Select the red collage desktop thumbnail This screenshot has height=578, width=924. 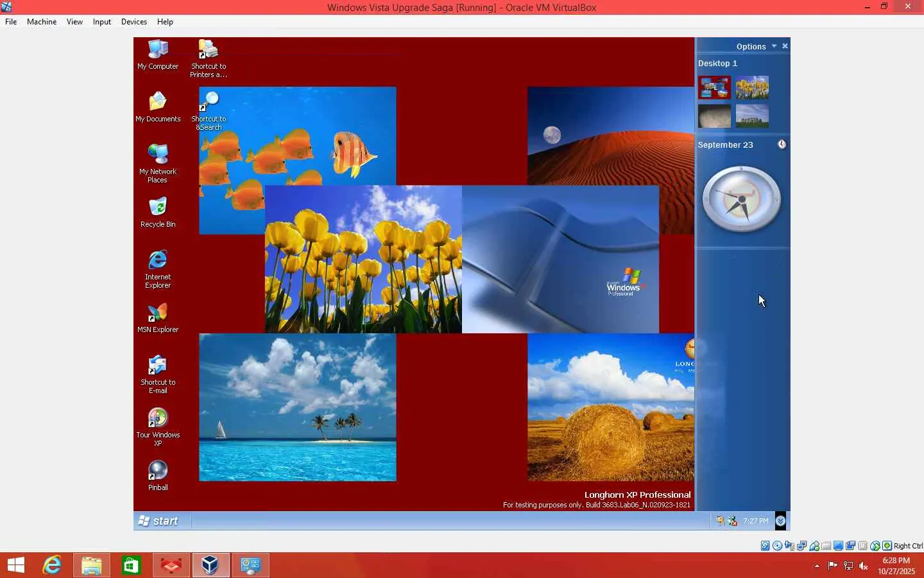click(x=714, y=87)
